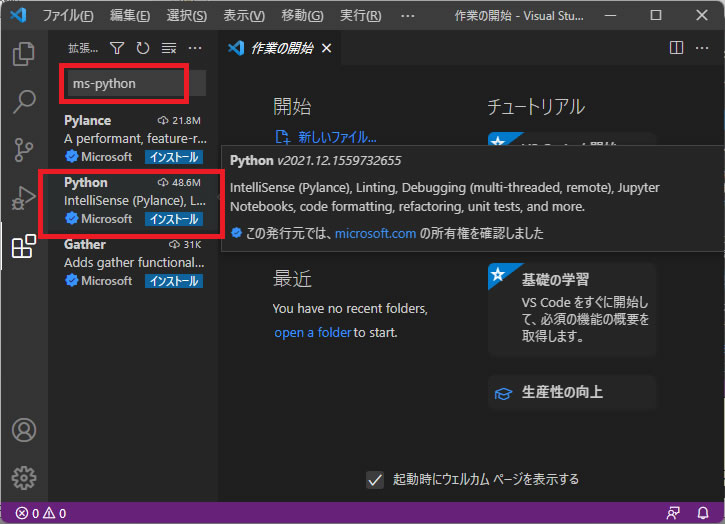Expand hidden menu bar items overflow
This screenshot has width=725, height=524.
[x=407, y=16]
